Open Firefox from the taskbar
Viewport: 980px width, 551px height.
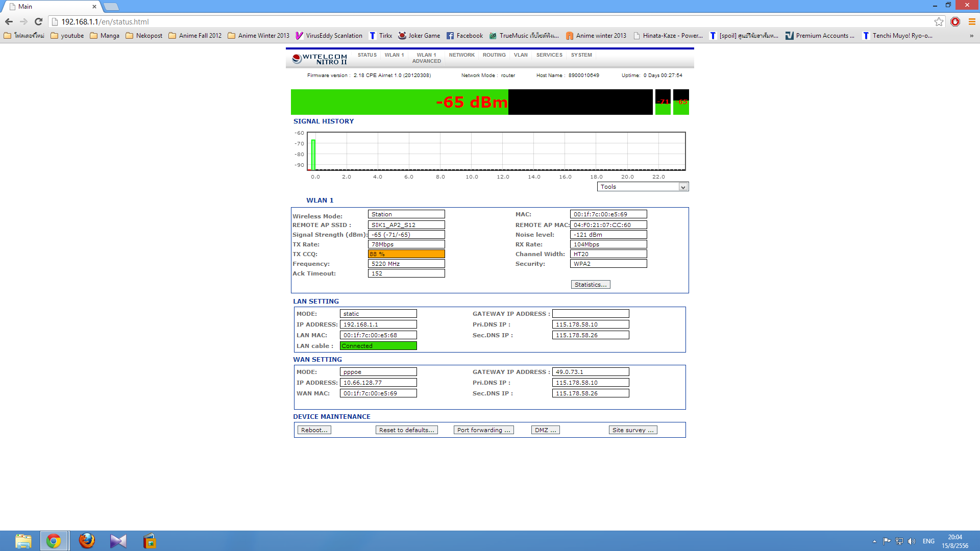87,540
